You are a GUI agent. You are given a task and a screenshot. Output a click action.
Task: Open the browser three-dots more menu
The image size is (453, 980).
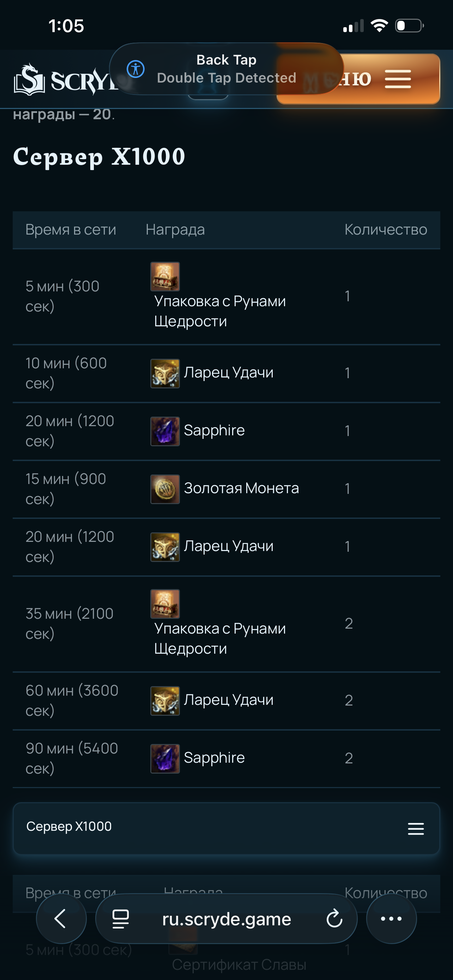tap(391, 919)
